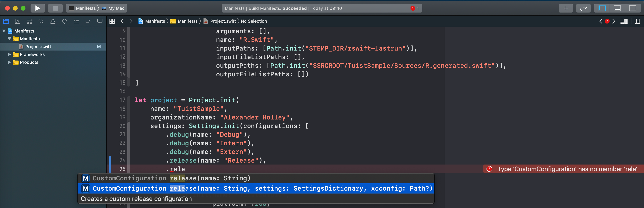Add a new editor split
This screenshot has height=208, width=644.
[x=637, y=21]
